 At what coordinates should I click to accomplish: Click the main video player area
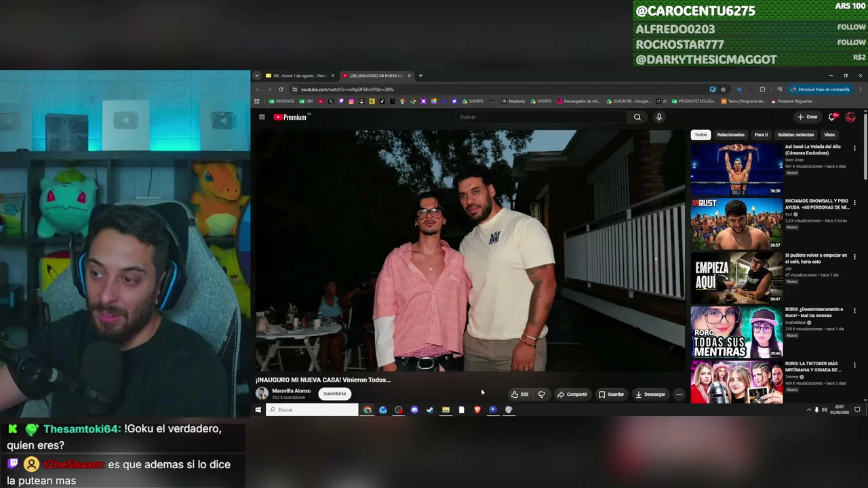click(x=469, y=250)
